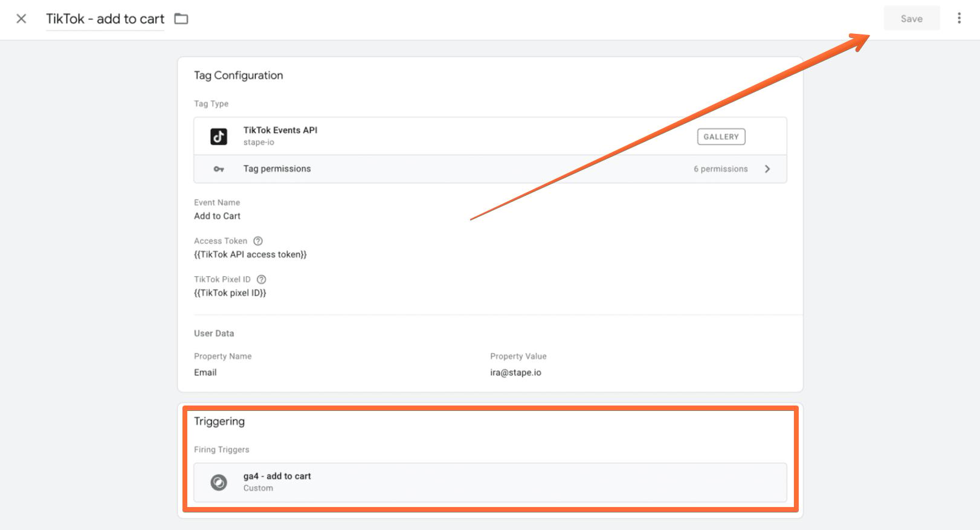Click the Add to Cart event name value

pos(217,216)
